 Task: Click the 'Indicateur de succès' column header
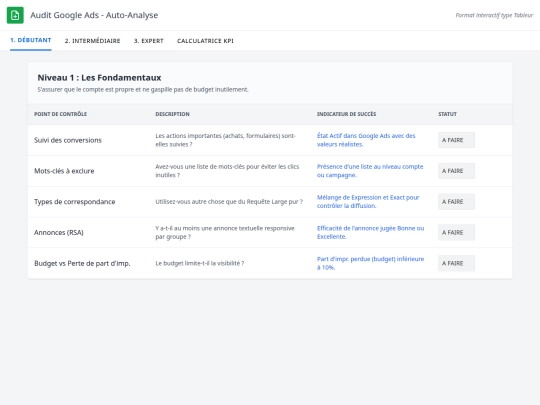coord(346,114)
